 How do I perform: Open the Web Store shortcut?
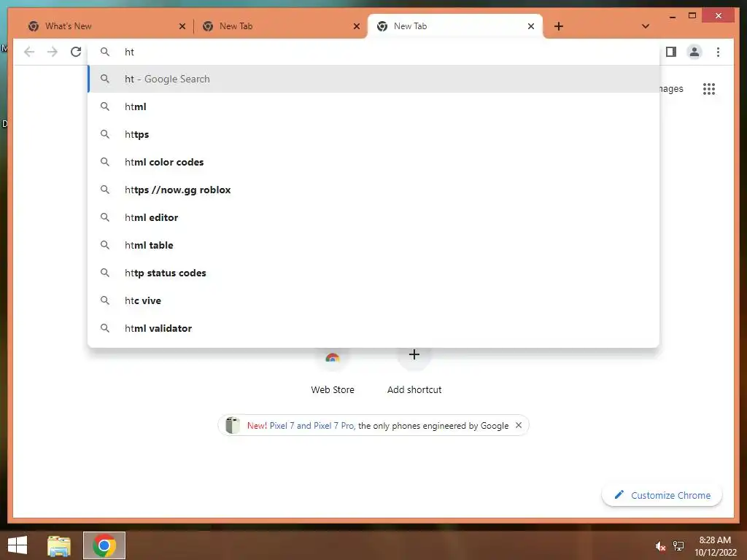click(x=333, y=371)
